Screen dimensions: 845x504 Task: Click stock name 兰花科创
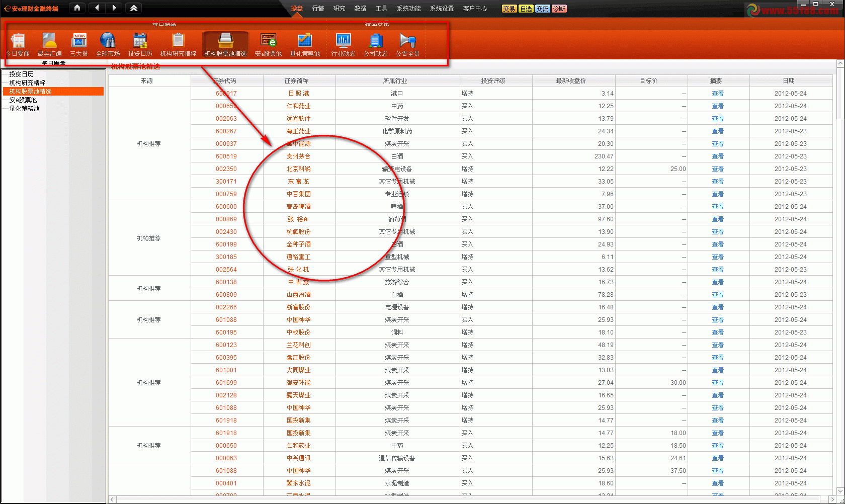tap(298, 345)
